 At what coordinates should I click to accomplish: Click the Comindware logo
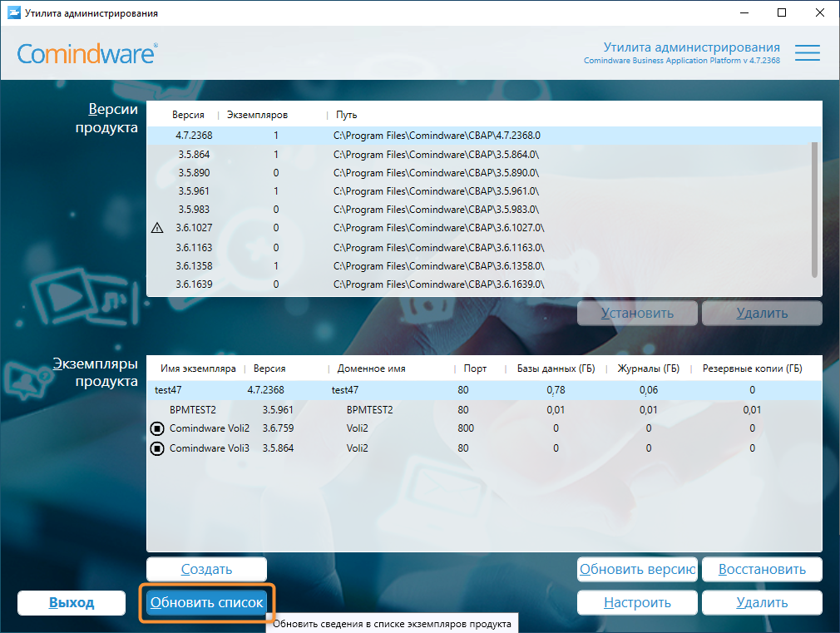(x=87, y=53)
